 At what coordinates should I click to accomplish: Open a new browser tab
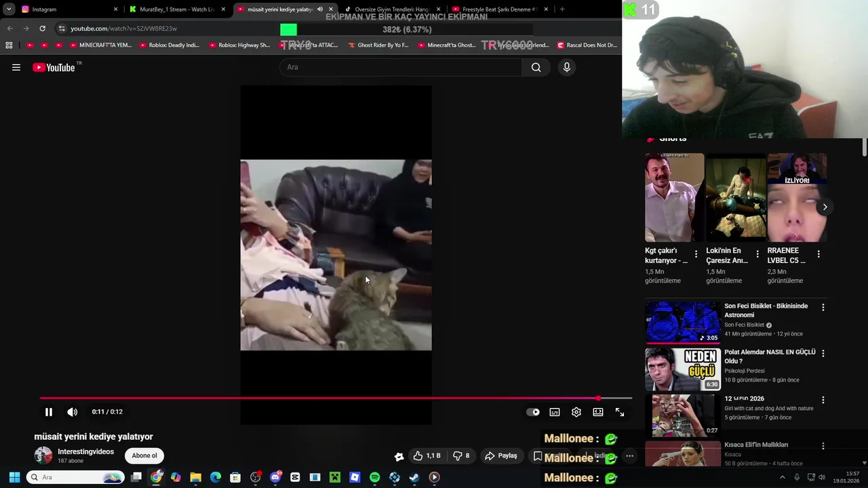(562, 9)
